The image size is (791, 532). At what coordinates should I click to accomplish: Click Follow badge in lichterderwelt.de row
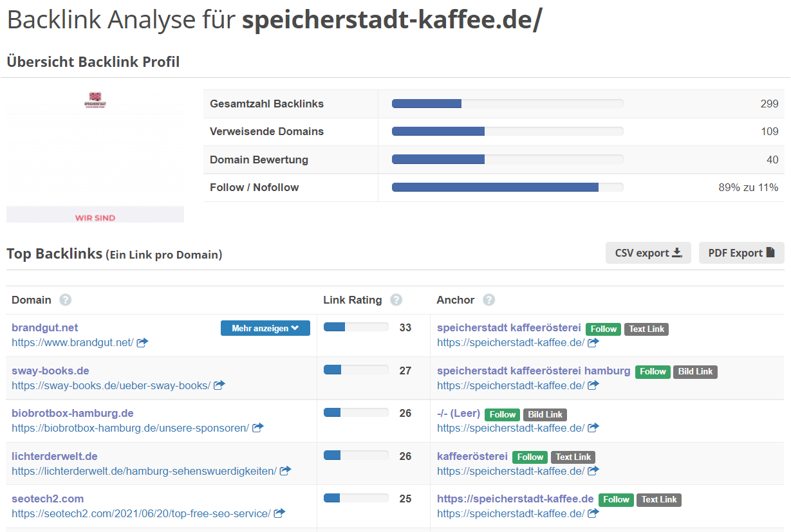pos(530,457)
